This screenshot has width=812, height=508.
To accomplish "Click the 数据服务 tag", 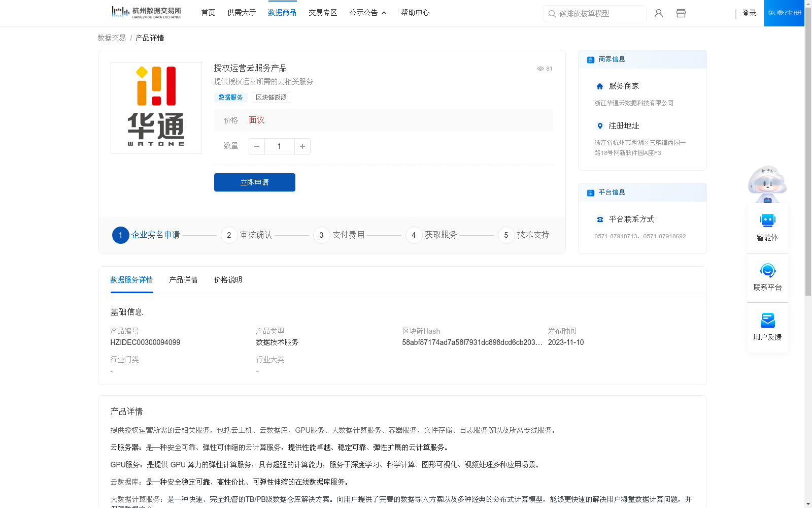I will click(x=231, y=98).
